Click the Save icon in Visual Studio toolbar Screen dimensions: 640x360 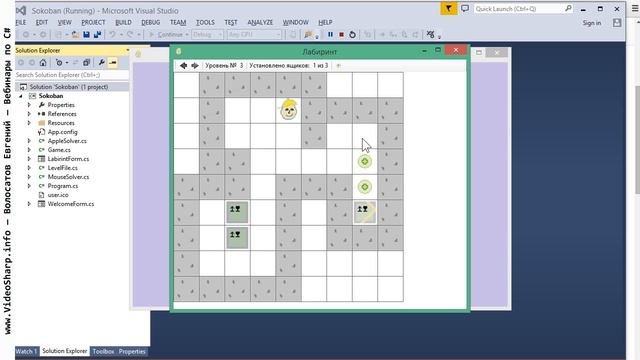point(87,35)
